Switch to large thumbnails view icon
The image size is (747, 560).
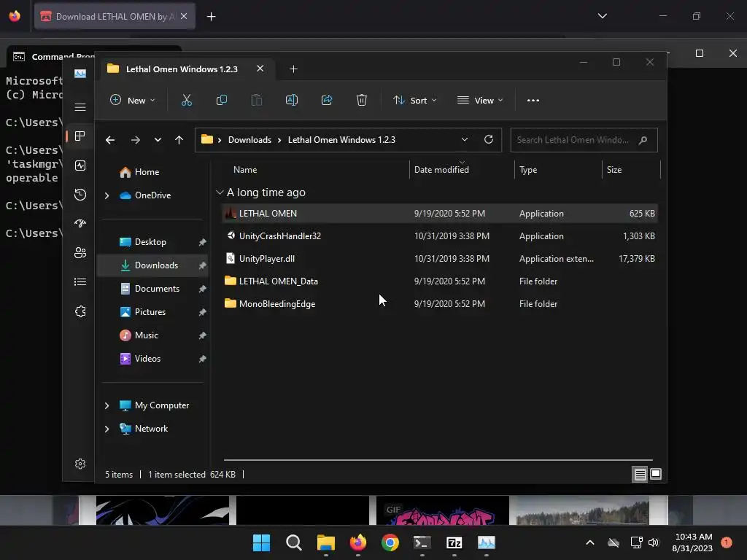656,474
